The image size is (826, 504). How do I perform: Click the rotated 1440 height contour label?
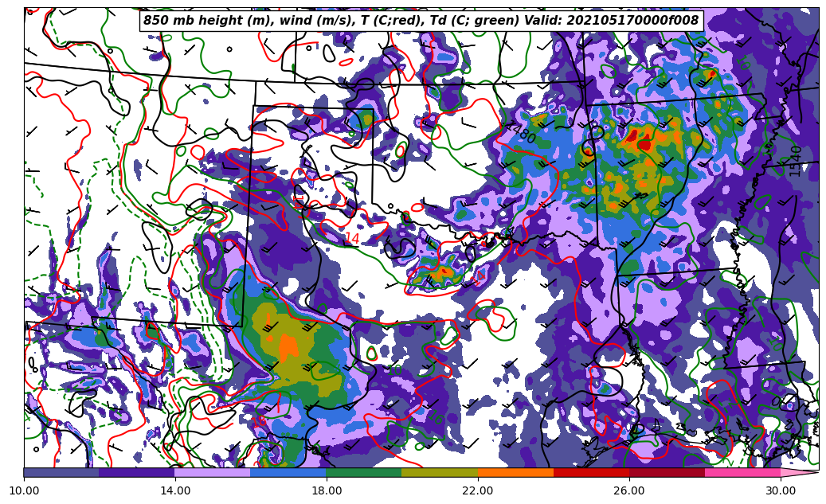795,160
